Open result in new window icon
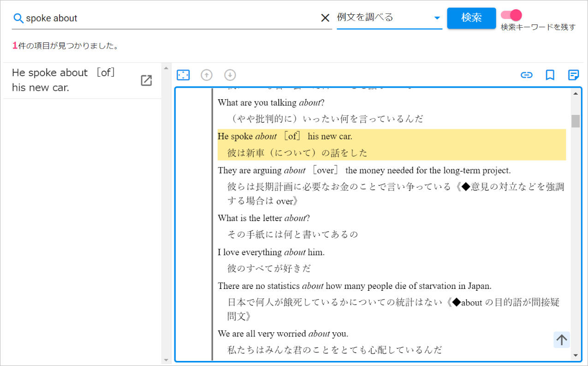The height and width of the screenshot is (366, 588). click(146, 80)
